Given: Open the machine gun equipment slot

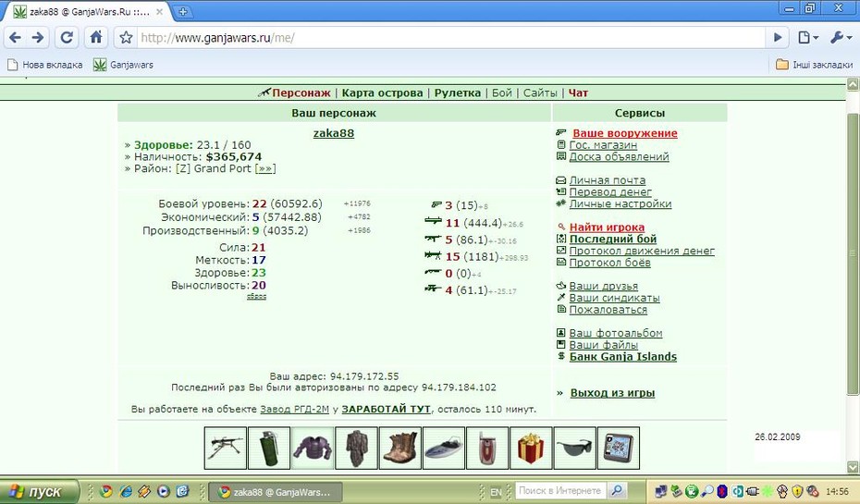Looking at the screenshot, I should coord(226,449).
